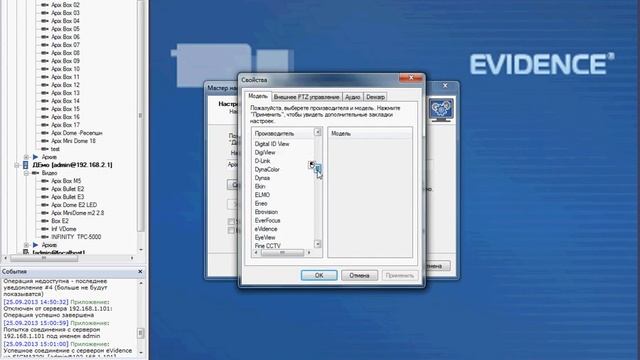Collapse the ДЕмо server tree node

click(17, 165)
